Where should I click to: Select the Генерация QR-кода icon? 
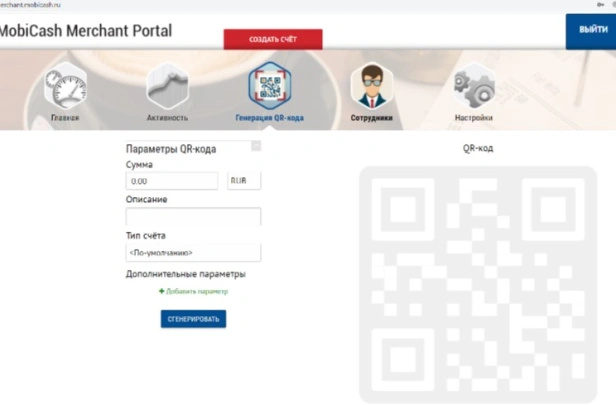tap(270, 86)
